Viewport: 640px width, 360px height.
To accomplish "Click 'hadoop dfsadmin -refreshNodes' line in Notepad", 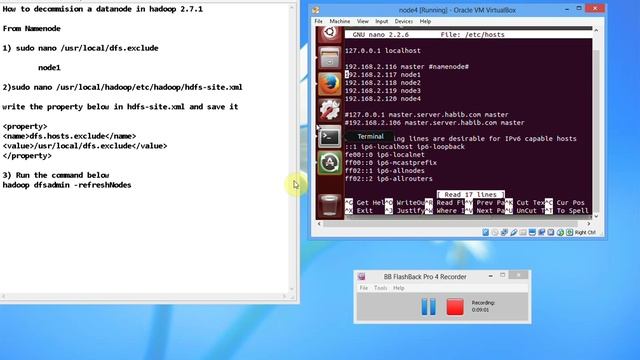I will coord(67,185).
